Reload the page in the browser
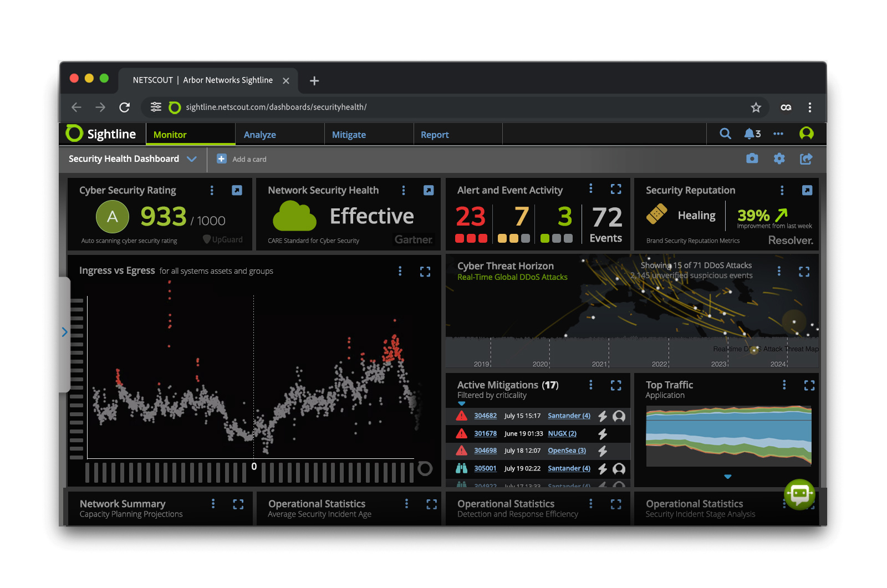 [125, 108]
